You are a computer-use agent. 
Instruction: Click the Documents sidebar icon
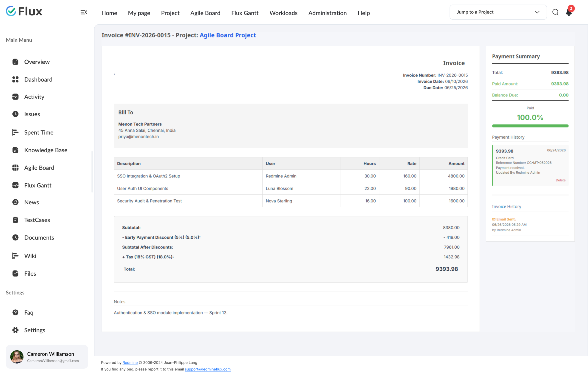click(x=15, y=237)
